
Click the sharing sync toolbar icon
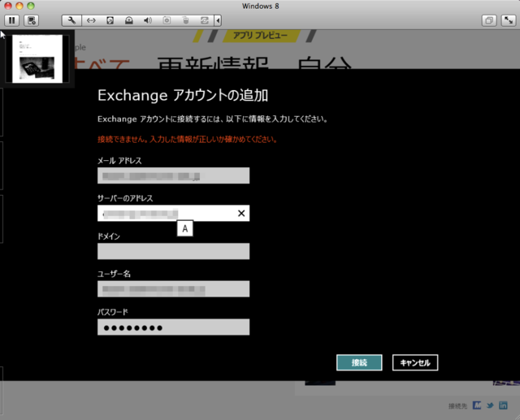click(x=205, y=20)
